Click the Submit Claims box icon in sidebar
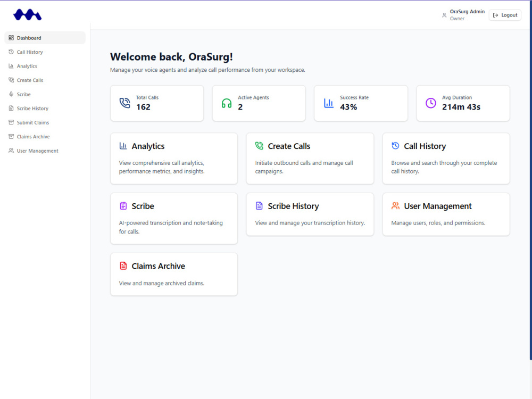532x399 pixels. [x=11, y=122]
